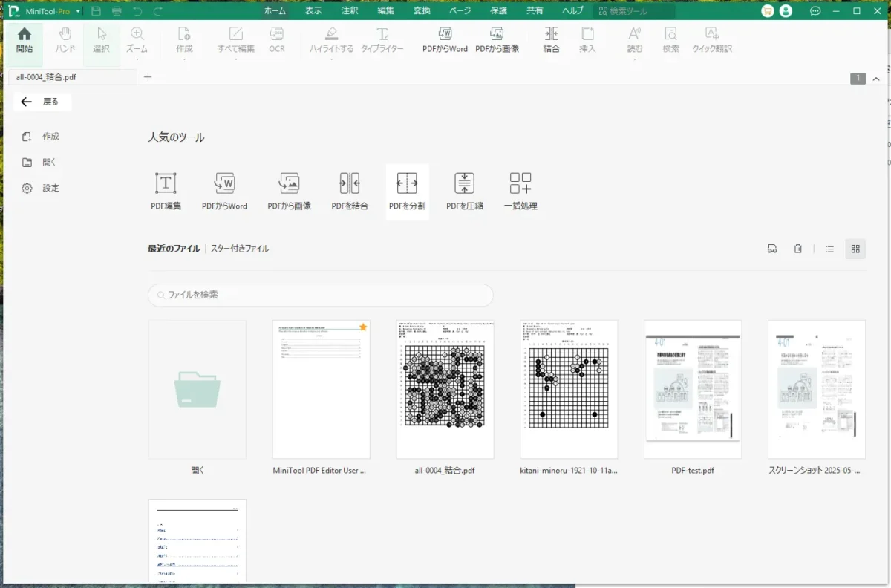Start the 読む read-aloud tool
Screen dimensions: 891x588
[635, 41]
